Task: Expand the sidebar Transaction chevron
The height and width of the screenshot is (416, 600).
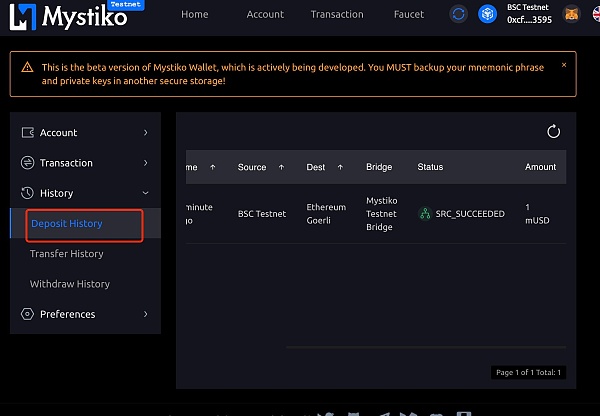Action: (x=145, y=163)
